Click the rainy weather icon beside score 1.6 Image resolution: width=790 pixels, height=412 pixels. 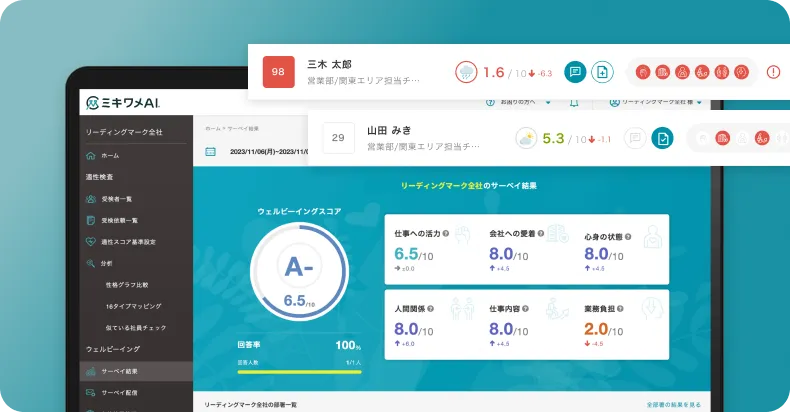click(x=466, y=72)
